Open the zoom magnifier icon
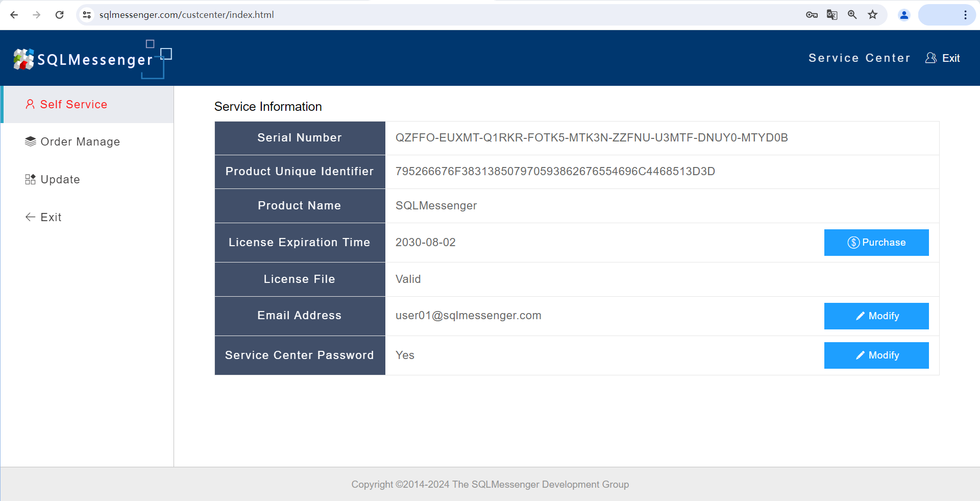Viewport: 980px width, 501px height. pos(852,15)
